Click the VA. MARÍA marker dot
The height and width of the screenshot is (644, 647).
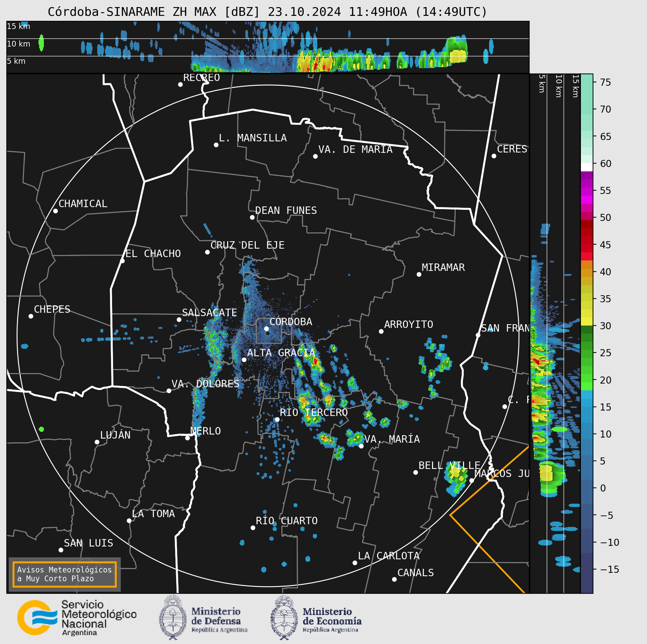361,446
